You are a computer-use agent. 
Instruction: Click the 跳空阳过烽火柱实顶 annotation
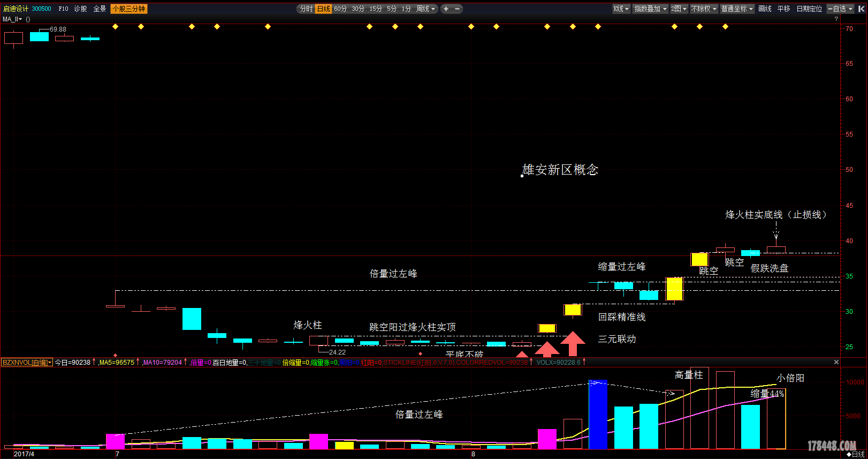point(413,327)
